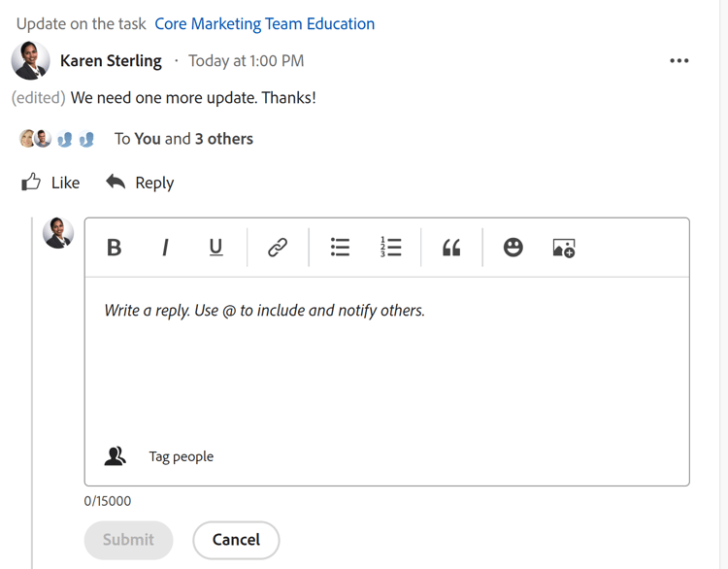
Task: Create a numbered list
Action: pos(391,248)
